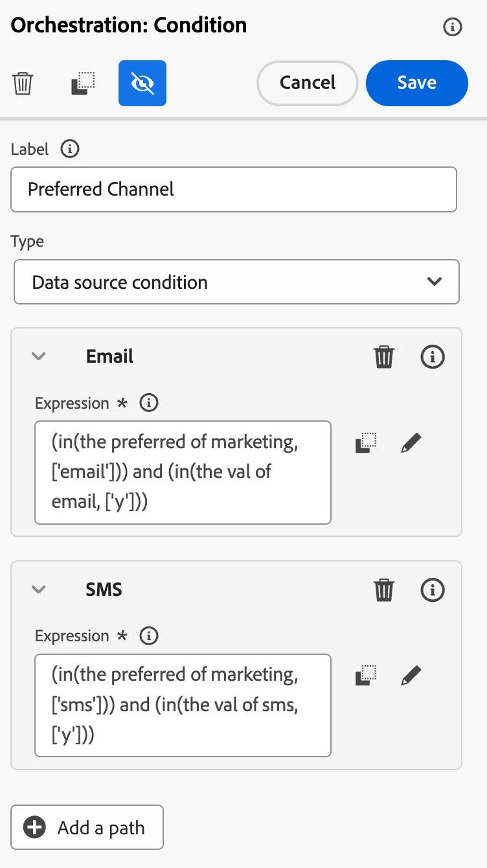Delete the condition with the top trash icon
This screenshot has height=868, width=487.
point(23,84)
